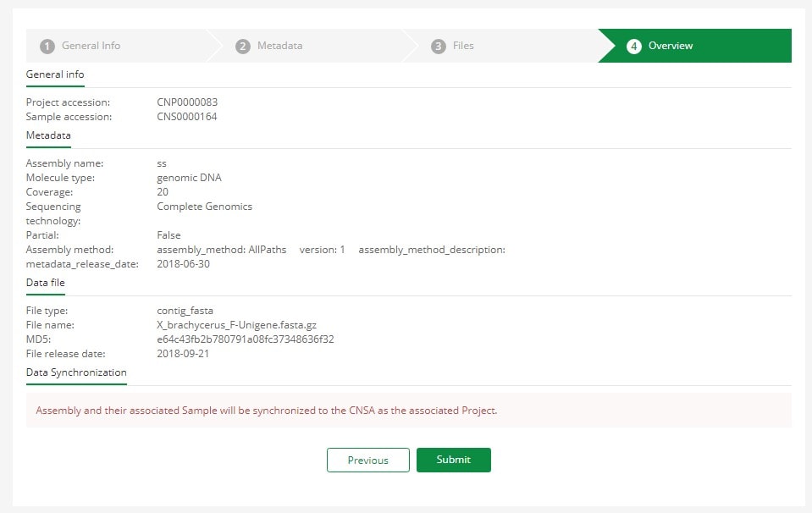Click the Data file section heading
The width and height of the screenshot is (812, 513).
click(45, 283)
